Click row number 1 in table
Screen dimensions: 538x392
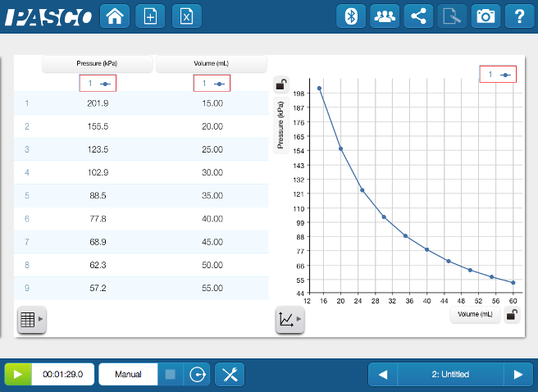(27, 103)
